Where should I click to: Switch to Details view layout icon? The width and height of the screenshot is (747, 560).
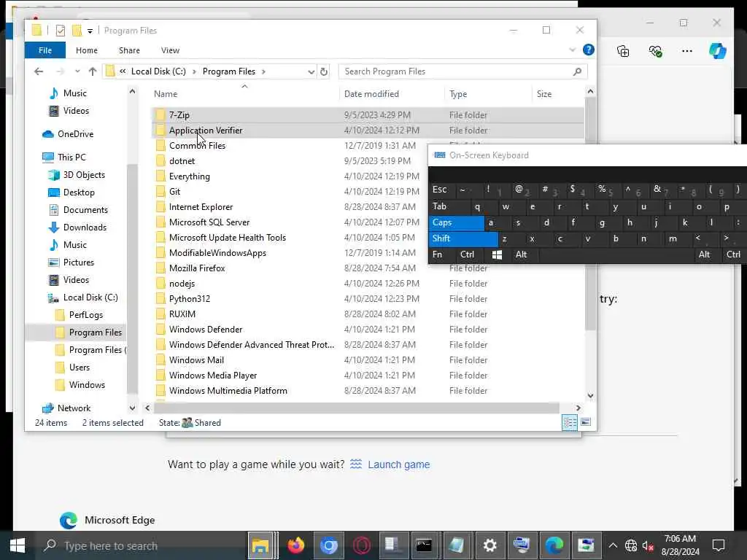click(x=570, y=422)
